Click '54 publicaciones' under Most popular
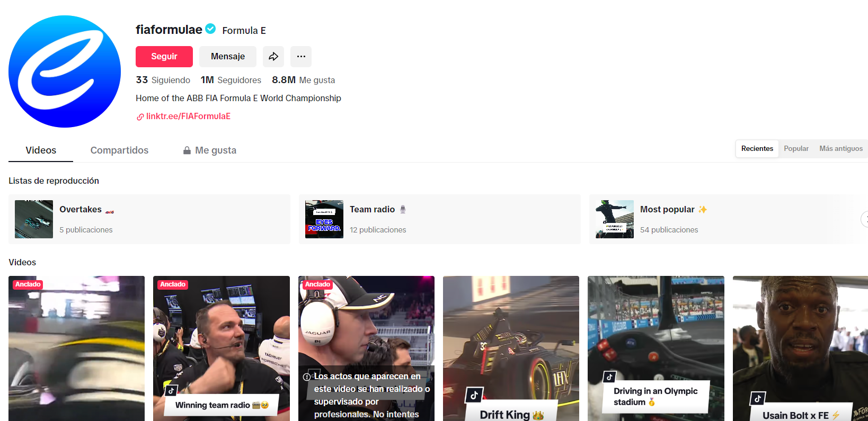This screenshot has width=868, height=421. pos(669,230)
